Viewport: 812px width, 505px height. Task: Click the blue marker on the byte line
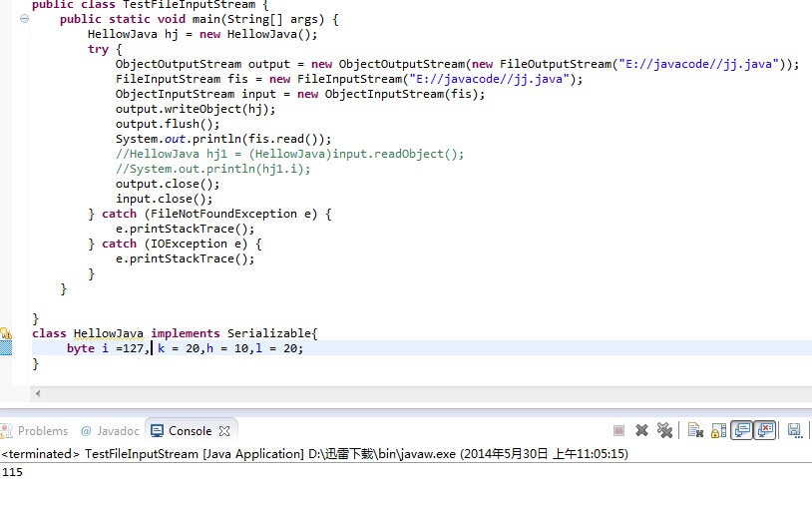coord(6,348)
